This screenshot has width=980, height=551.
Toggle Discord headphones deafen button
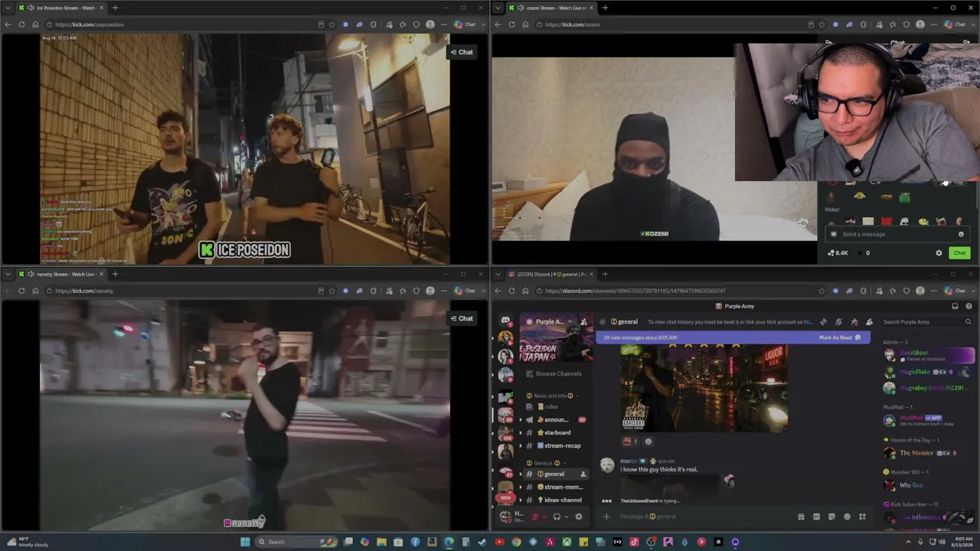click(557, 517)
